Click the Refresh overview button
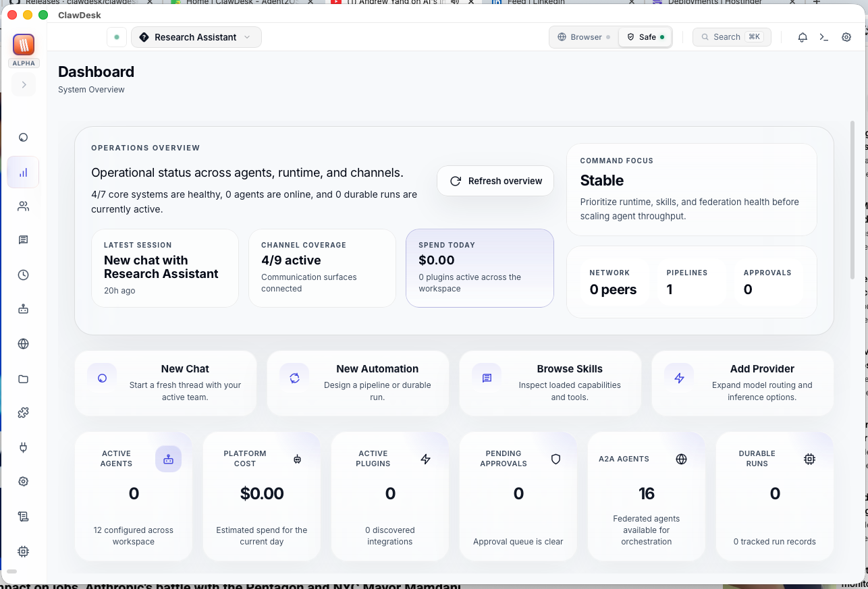 (x=495, y=181)
